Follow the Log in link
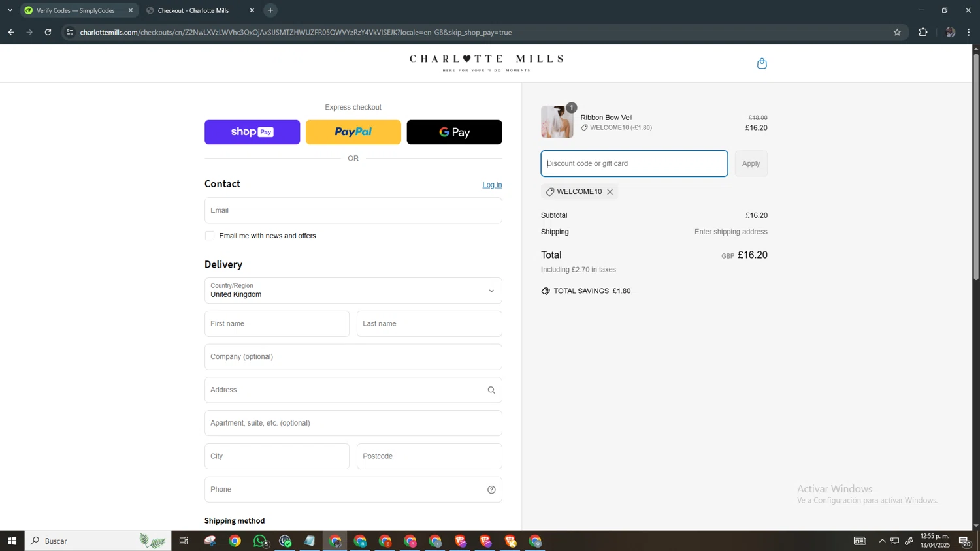 tap(492, 185)
